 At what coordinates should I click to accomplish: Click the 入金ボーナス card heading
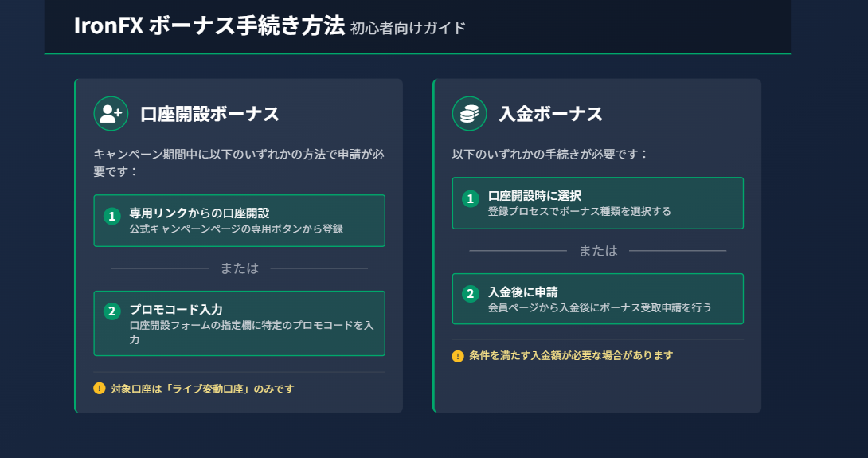point(550,114)
